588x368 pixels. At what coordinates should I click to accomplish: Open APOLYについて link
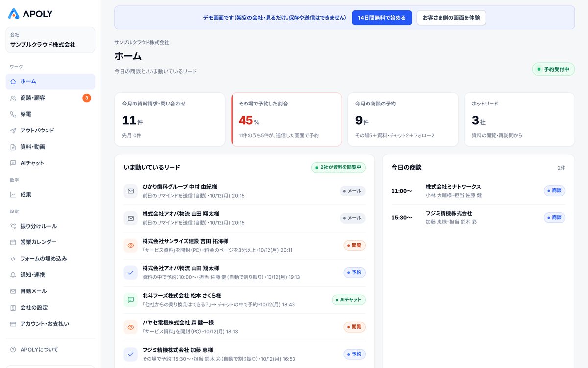pyautogui.click(x=50, y=350)
